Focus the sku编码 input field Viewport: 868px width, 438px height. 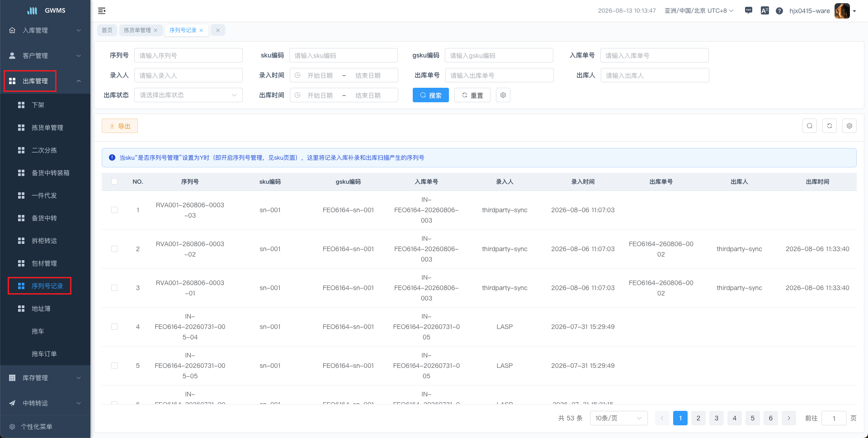tap(344, 55)
